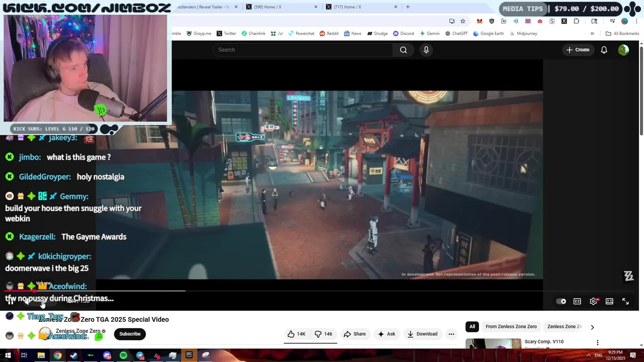Screen dimensions: 644x362
Task: Open the Groyp.me bookmark
Action: coord(199,34)
